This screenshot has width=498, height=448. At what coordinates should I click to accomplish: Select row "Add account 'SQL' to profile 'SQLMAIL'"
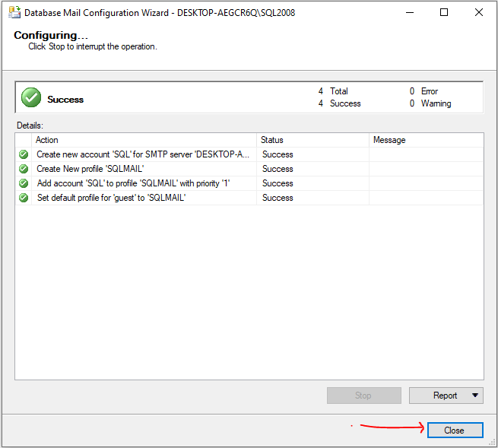[249, 183]
